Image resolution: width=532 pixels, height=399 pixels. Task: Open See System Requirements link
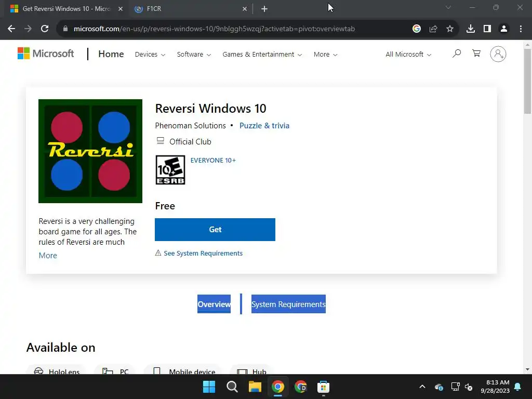203,253
